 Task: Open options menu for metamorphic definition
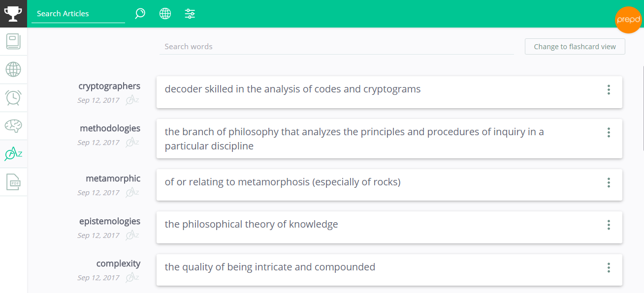[x=609, y=182]
